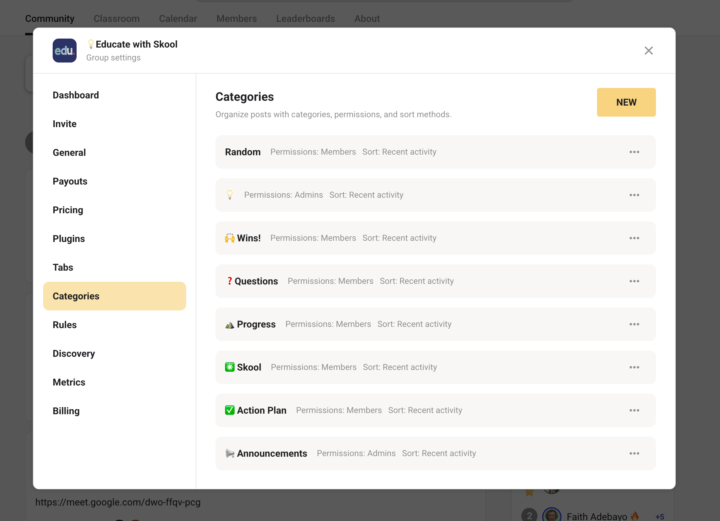
Task: Open options menu for Announcements category
Action: (x=634, y=454)
